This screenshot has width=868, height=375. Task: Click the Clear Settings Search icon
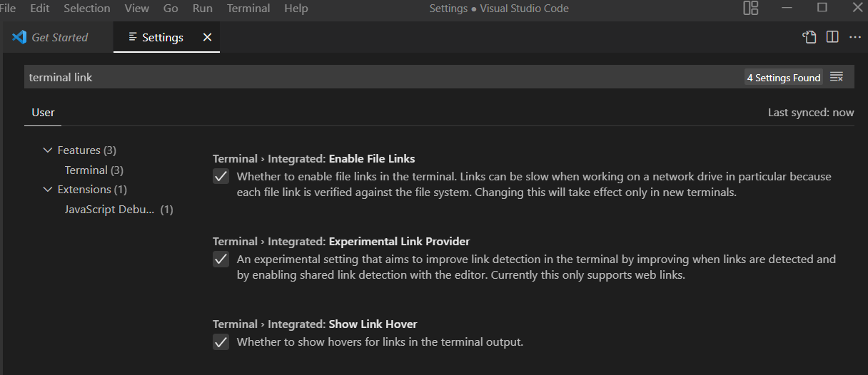point(837,77)
